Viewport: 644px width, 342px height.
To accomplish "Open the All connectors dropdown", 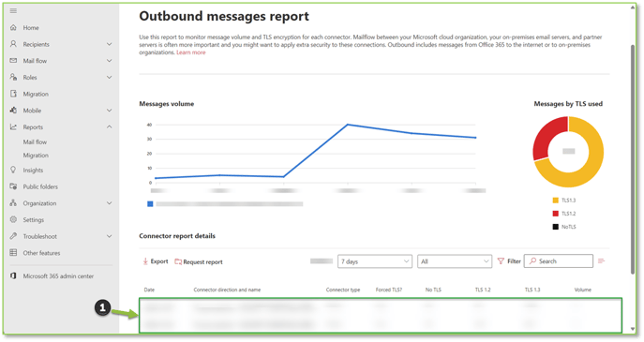I will pyautogui.click(x=455, y=261).
